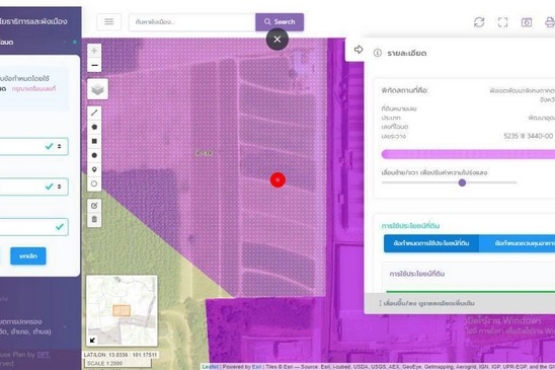
Task: Click the transparency slider handle
Action: point(462,183)
